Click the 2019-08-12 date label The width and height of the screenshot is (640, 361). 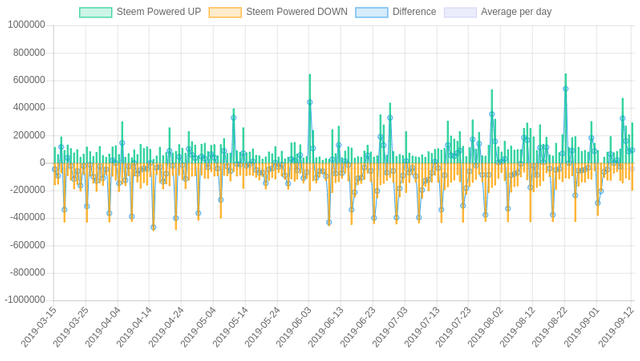point(517,327)
